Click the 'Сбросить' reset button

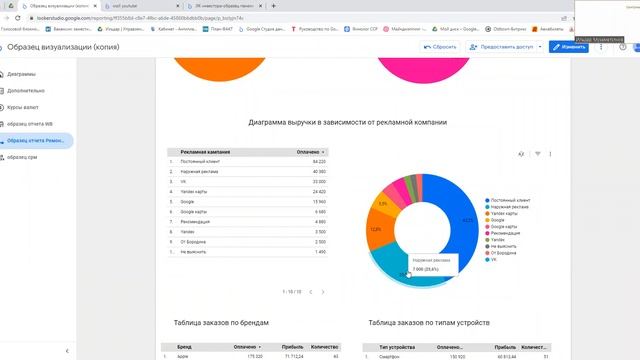pos(440,47)
